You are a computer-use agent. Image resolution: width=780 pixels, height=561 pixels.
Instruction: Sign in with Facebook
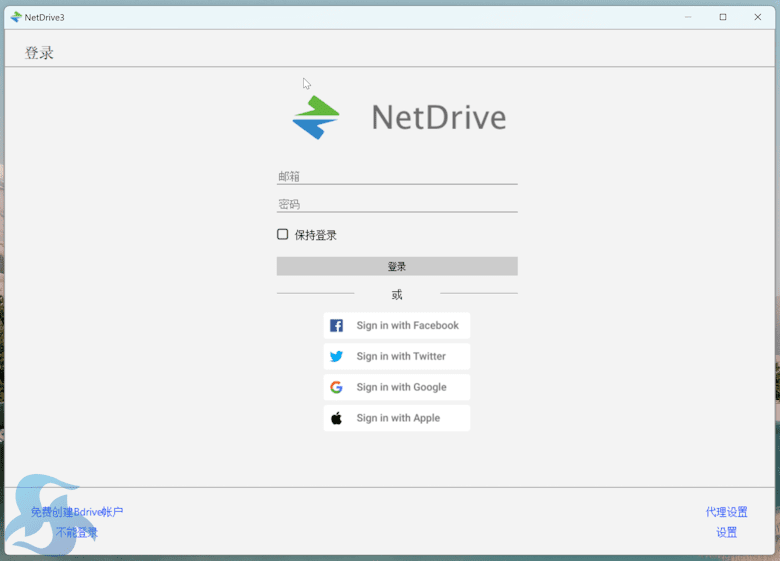point(396,325)
